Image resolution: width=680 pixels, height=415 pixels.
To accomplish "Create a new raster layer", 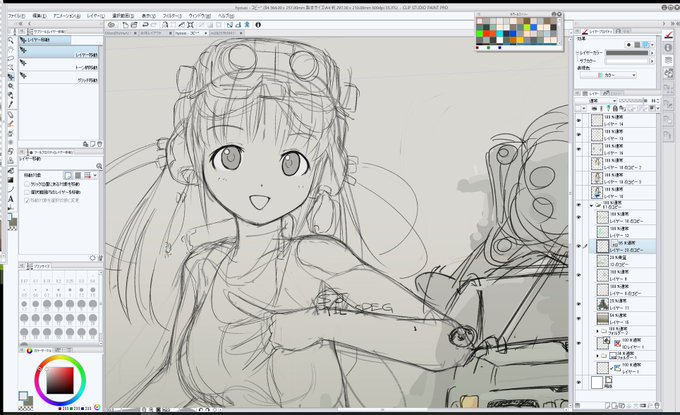I will pos(607,405).
